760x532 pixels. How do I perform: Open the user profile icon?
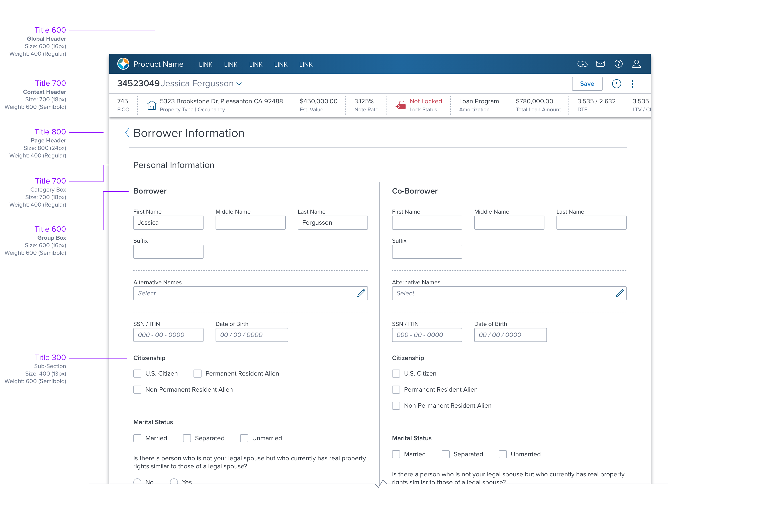636,64
